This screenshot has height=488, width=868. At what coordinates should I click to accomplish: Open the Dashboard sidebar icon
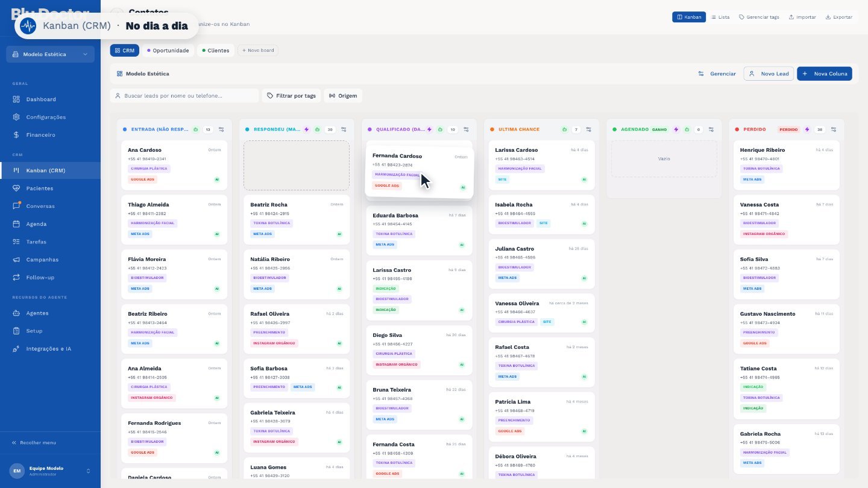(16, 99)
